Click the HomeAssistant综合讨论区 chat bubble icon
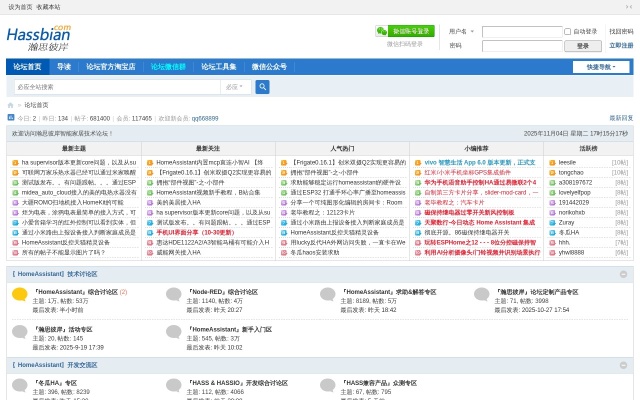Screen dimensions: 640x400 [x=20, y=295]
